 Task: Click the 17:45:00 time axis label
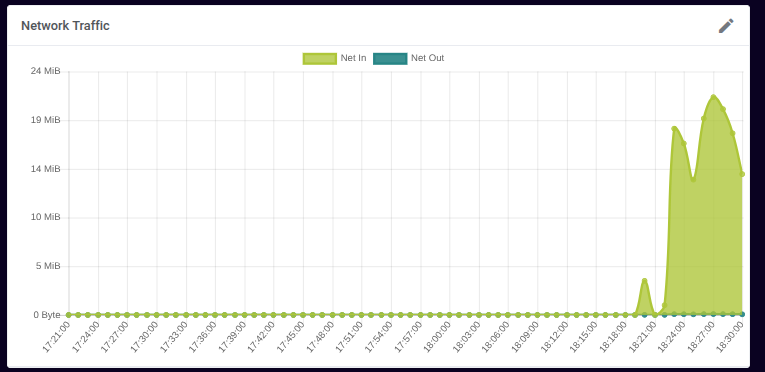pyautogui.click(x=290, y=337)
